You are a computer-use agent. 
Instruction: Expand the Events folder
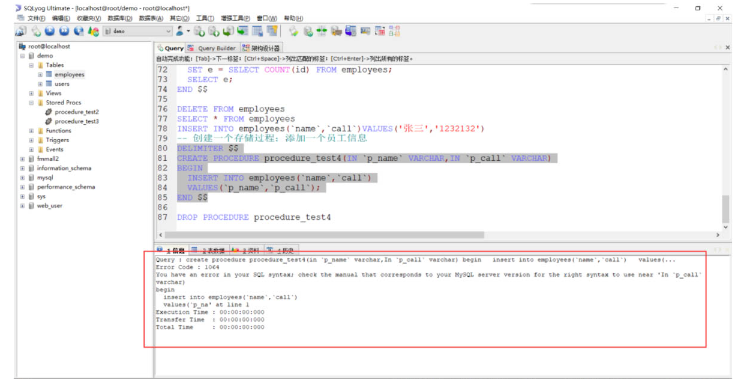[32, 149]
